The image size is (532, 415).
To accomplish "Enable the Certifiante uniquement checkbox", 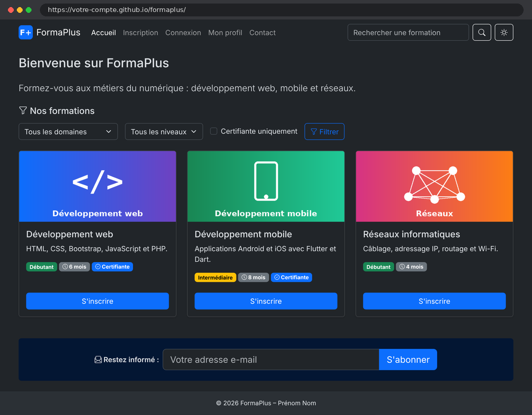I will click(214, 131).
